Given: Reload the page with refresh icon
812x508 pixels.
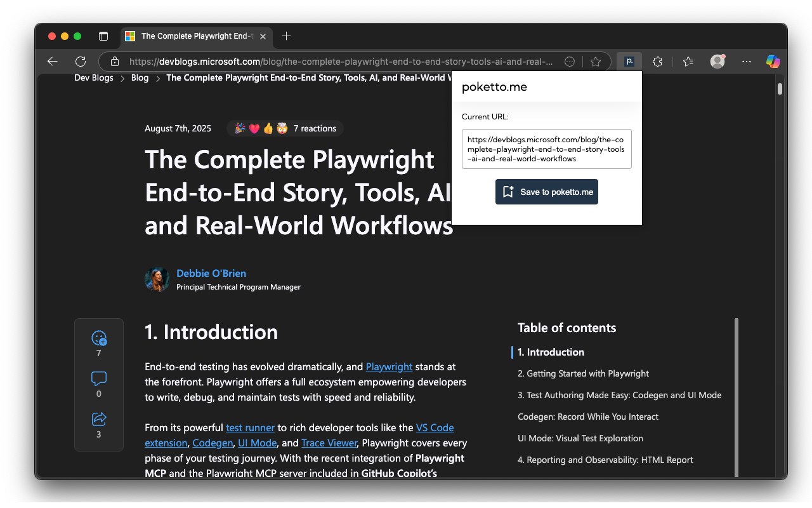Looking at the screenshot, I should point(81,62).
